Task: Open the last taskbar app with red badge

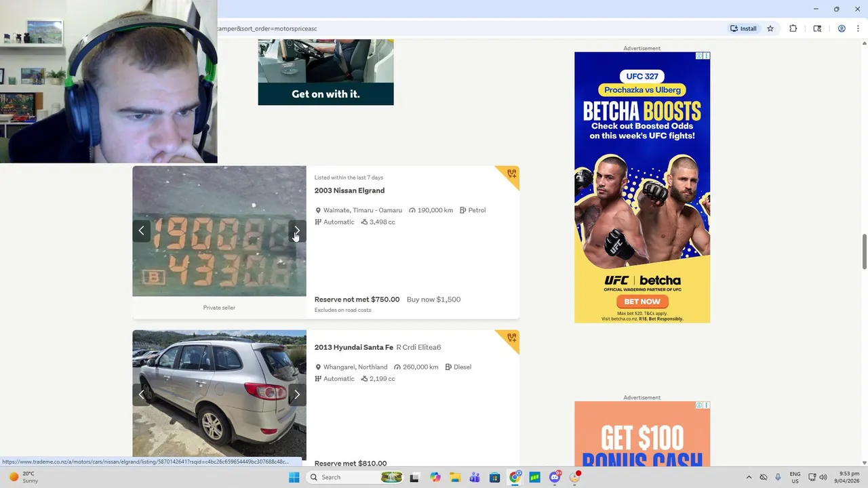Action: point(575,477)
